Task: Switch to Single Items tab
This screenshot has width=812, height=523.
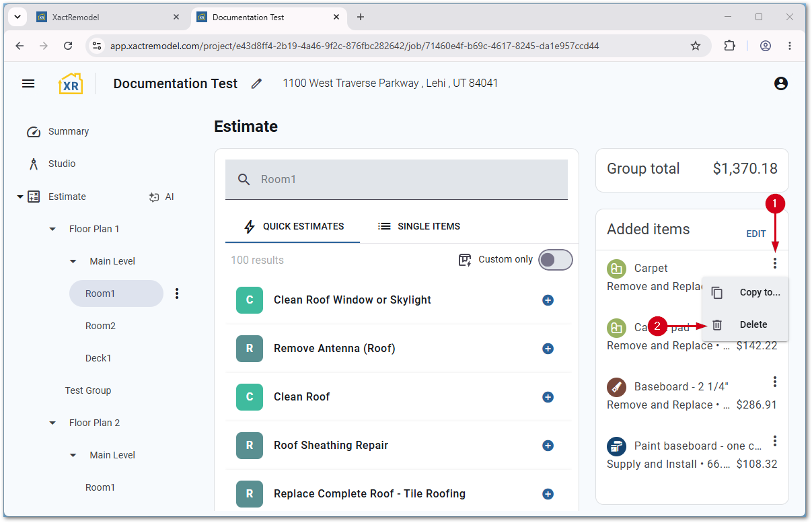Action: click(x=419, y=226)
